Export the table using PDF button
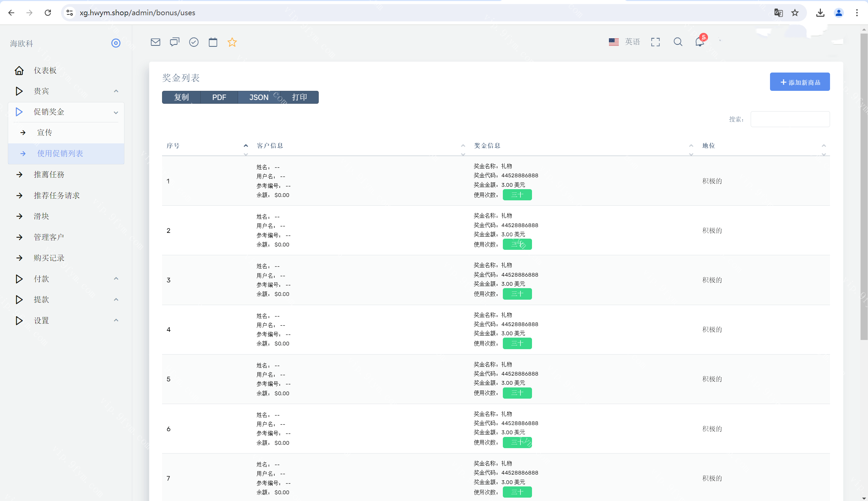Image resolution: width=868 pixels, height=501 pixels. coord(219,97)
